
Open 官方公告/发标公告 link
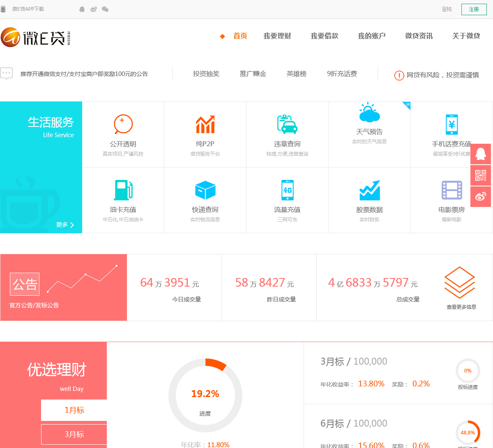(34, 305)
